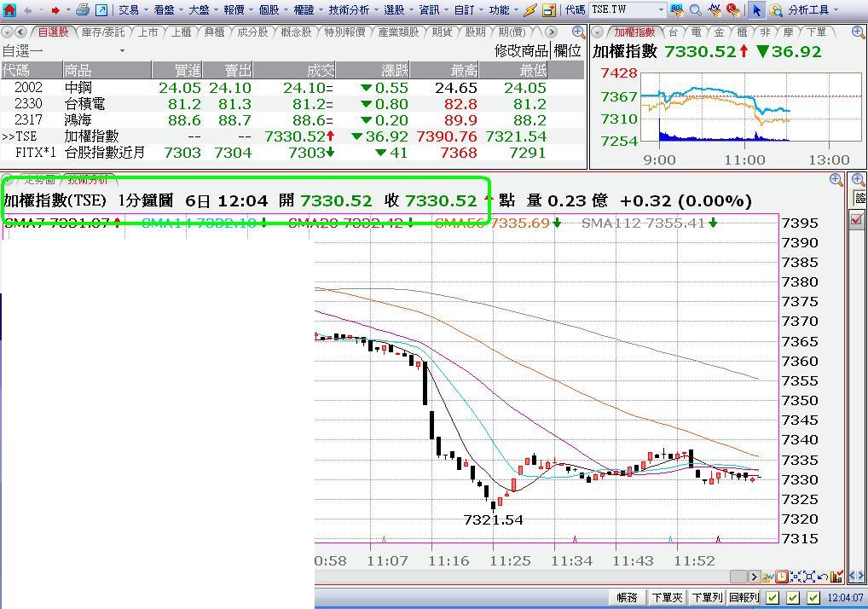Image resolution: width=868 pixels, height=609 pixels.
Task: Click the chart scrollbar right arrow
Action: point(754,577)
